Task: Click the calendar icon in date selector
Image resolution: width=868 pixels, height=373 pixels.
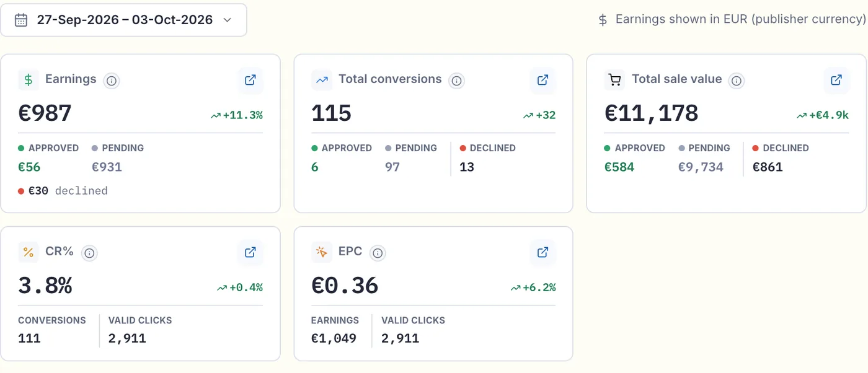Action: tap(21, 20)
